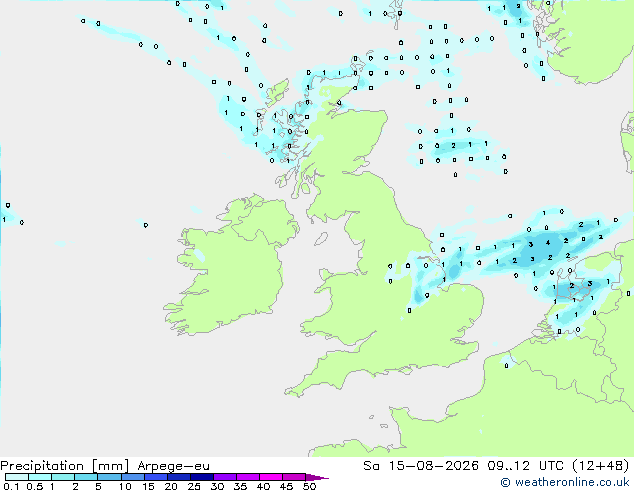Click the '(12+48)' forecast offset text
The height and width of the screenshot is (490, 634).
click(x=600, y=466)
